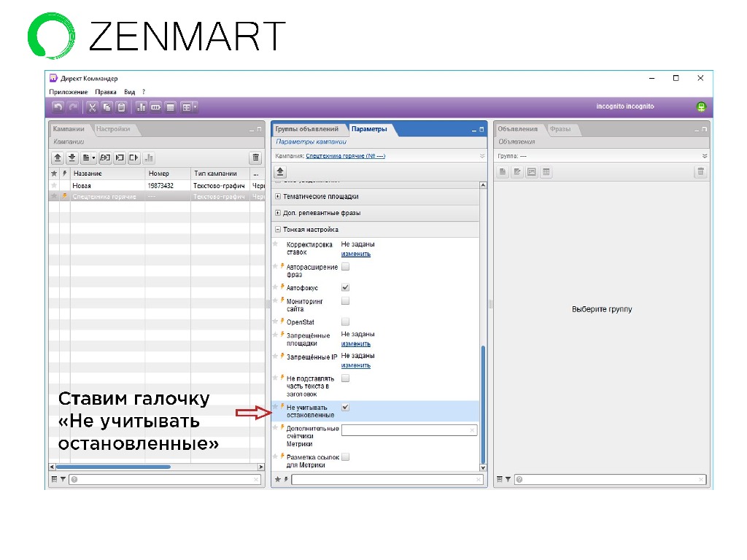Open the Правка menu
Screen dimensions: 747x560
[x=105, y=92]
